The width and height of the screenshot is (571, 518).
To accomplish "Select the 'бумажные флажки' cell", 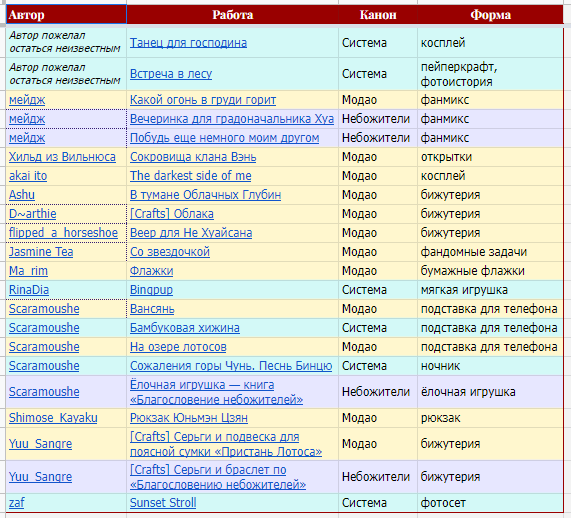I will (x=490, y=271).
